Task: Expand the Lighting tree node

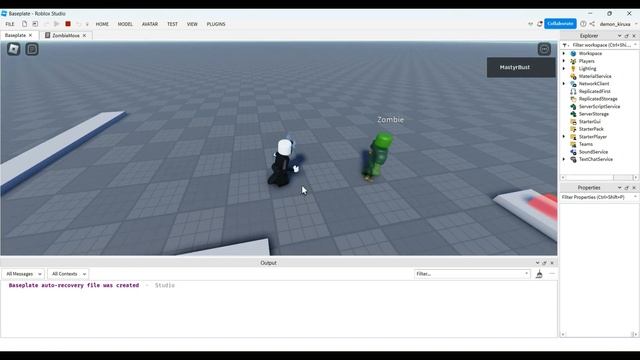Action: 564,69
